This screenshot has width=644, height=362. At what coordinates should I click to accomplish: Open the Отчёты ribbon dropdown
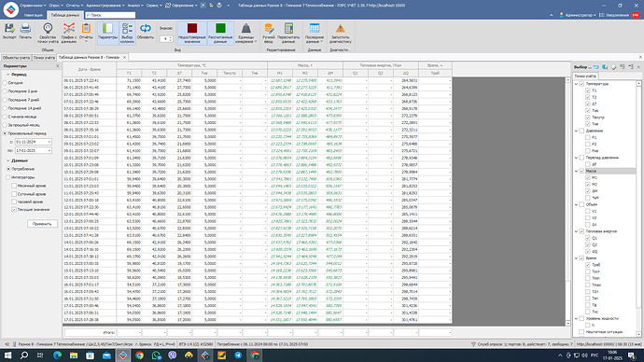[x=86, y=33]
